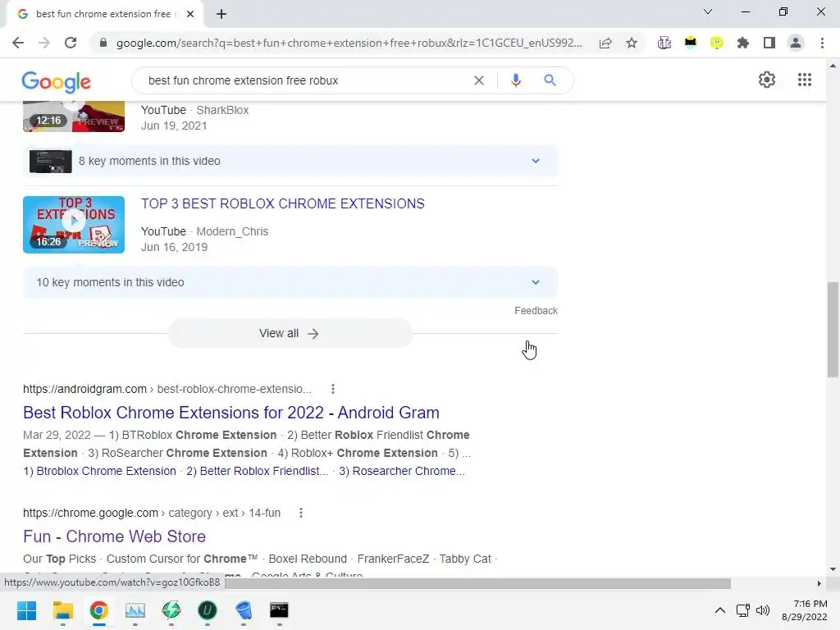Screen dimensions: 840x630
Task: Click the vertical page scrollbar thumb
Action: [x=833, y=330]
